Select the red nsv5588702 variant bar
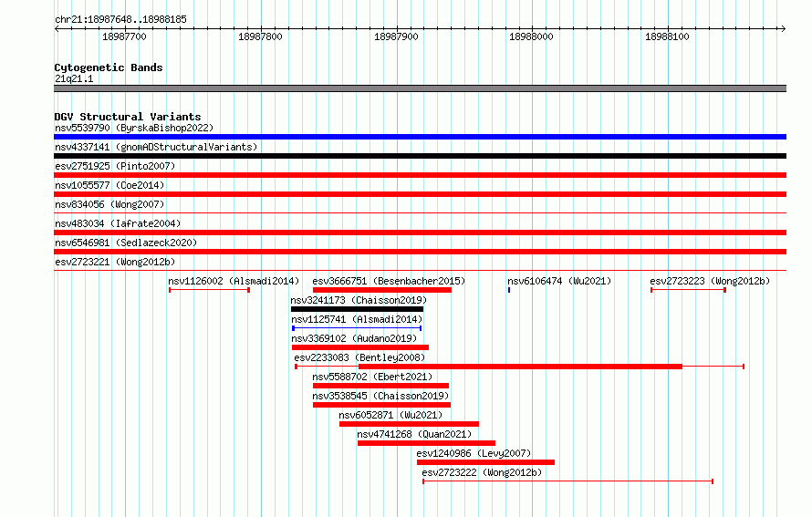The height and width of the screenshot is (517, 812). click(380, 386)
